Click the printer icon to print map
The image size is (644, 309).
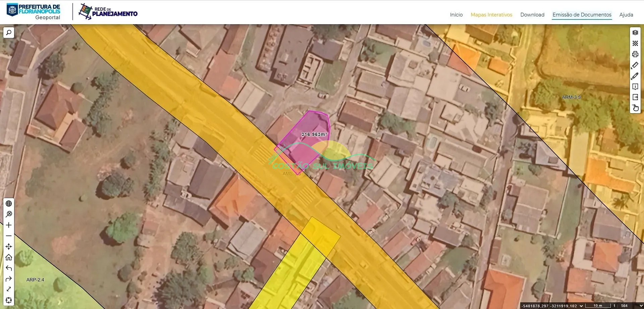[635, 54]
